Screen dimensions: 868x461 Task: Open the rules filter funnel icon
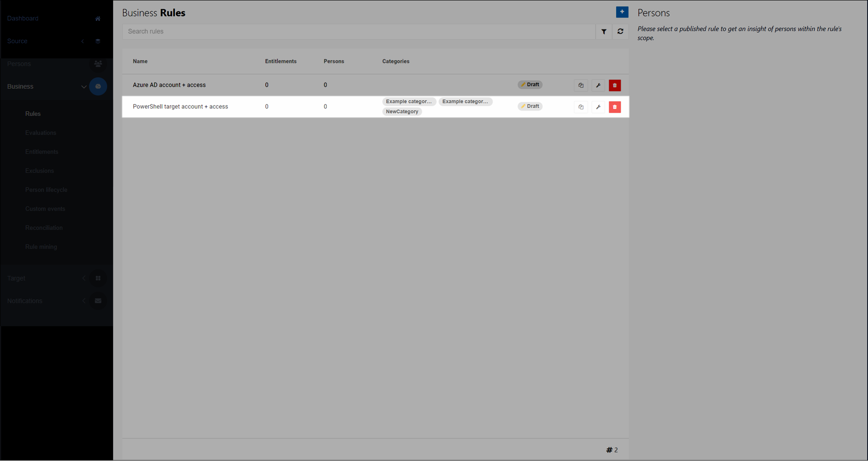[x=604, y=32]
